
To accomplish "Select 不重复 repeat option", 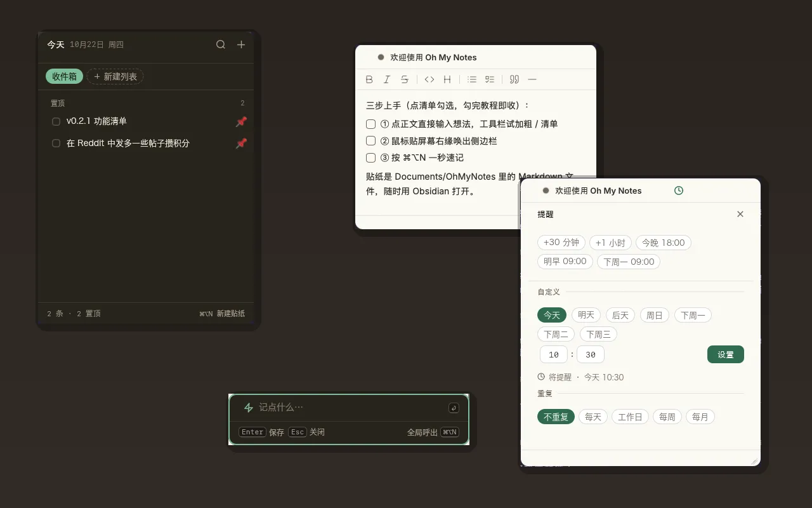I will (556, 417).
